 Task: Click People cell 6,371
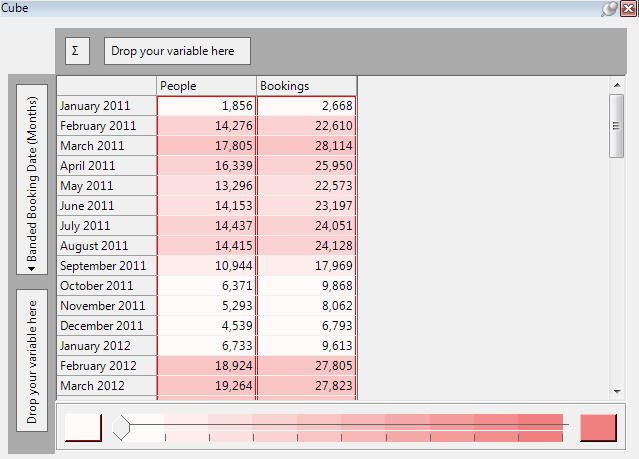[x=206, y=286]
